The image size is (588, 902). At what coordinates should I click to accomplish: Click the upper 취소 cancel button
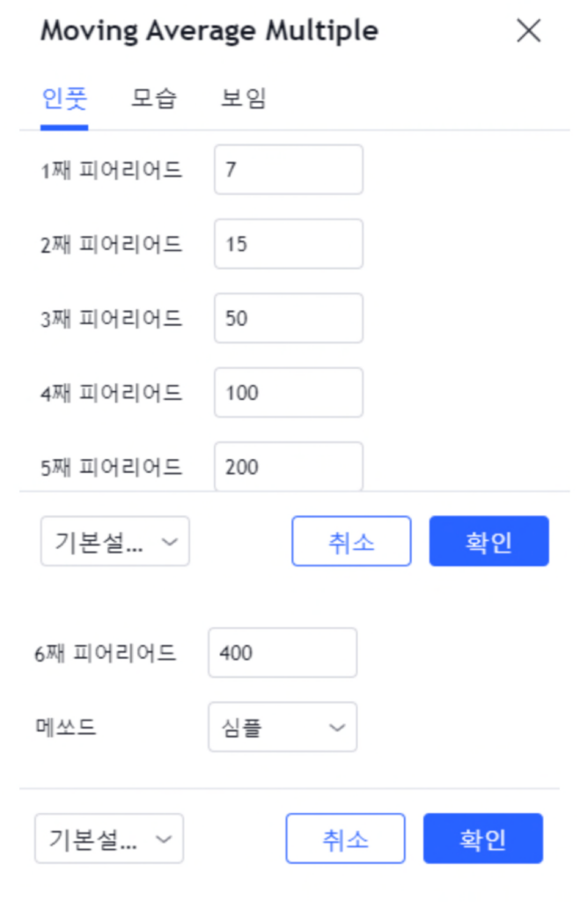[351, 541]
